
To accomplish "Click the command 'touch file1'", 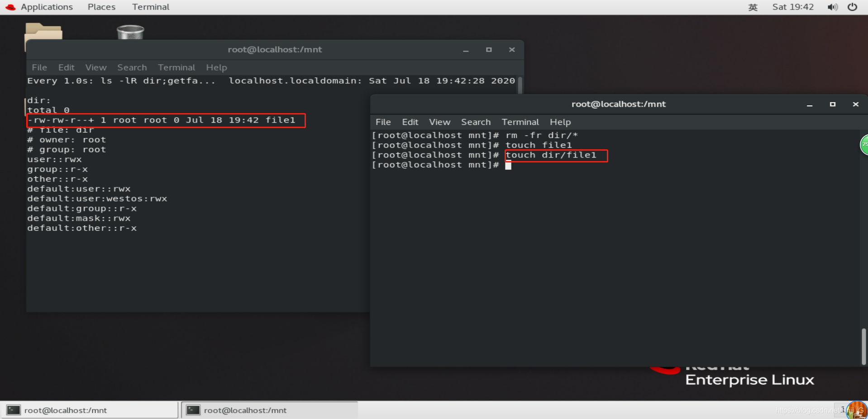I will (539, 145).
